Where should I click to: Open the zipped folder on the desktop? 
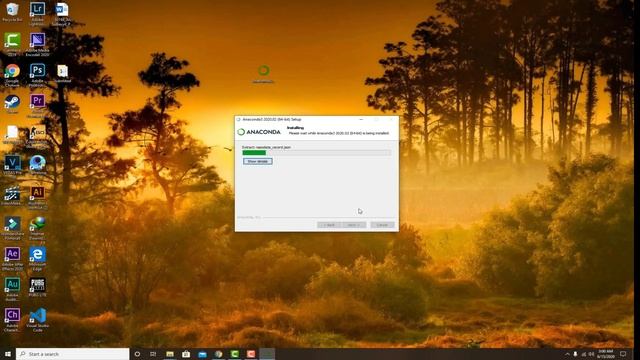click(x=62, y=73)
